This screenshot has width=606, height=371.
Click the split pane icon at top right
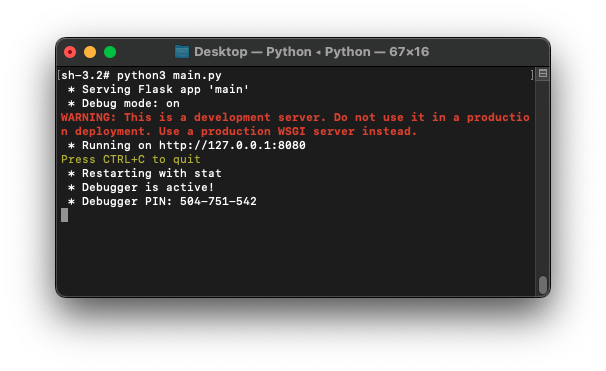(543, 73)
